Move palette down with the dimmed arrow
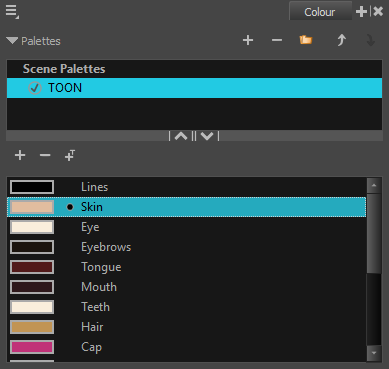 click(371, 41)
